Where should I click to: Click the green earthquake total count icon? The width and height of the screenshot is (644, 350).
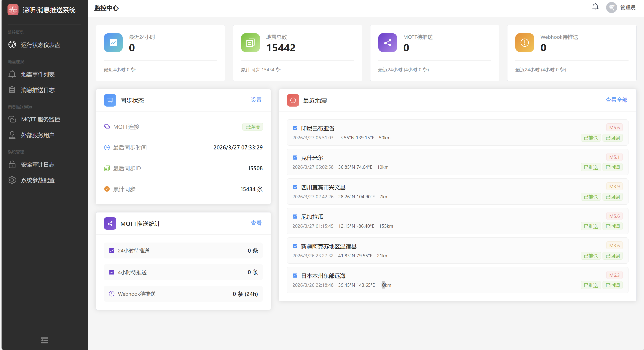(x=250, y=43)
